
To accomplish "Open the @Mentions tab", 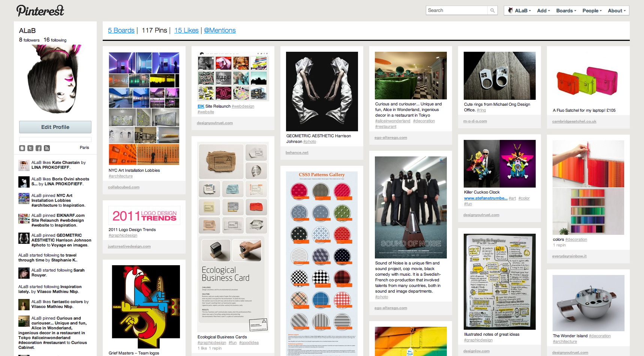I will 220,30.
